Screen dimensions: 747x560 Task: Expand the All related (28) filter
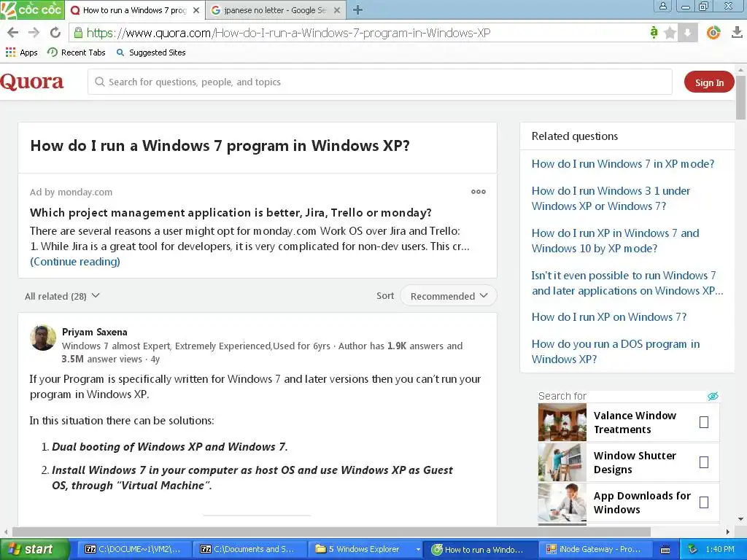pyautogui.click(x=62, y=296)
